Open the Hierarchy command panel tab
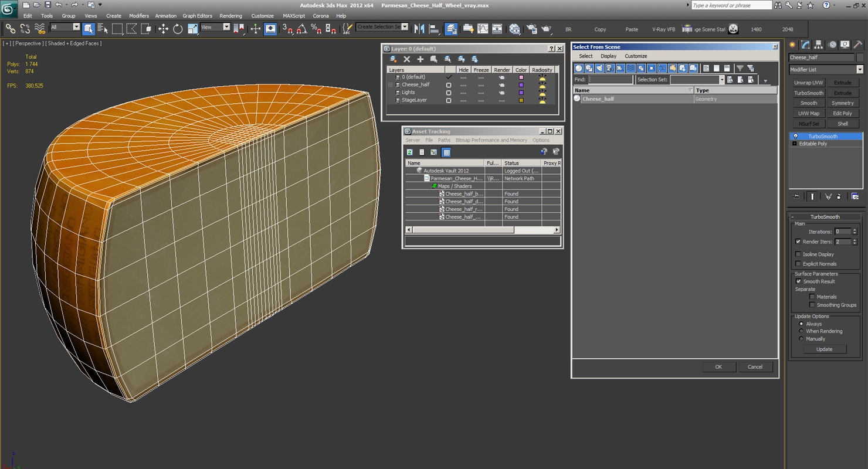The image size is (868, 469). pyautogui.click(x=819, y=45)
